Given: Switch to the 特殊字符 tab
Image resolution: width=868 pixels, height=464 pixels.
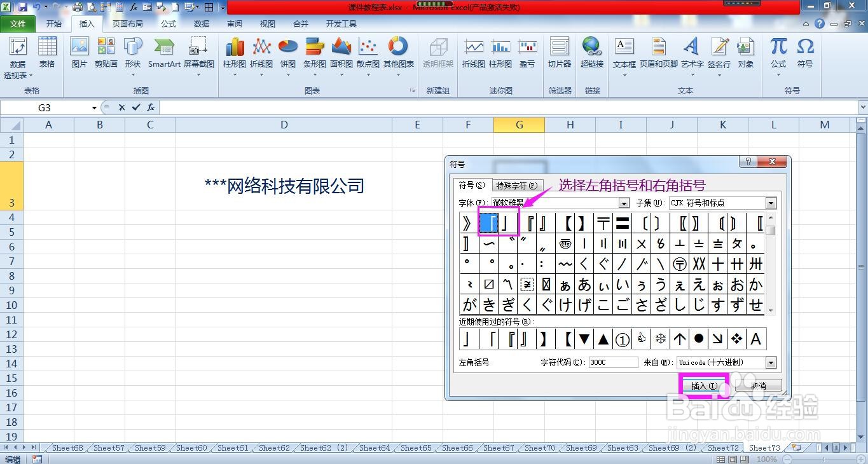Looking at the screenshot, I should point(516,186).
